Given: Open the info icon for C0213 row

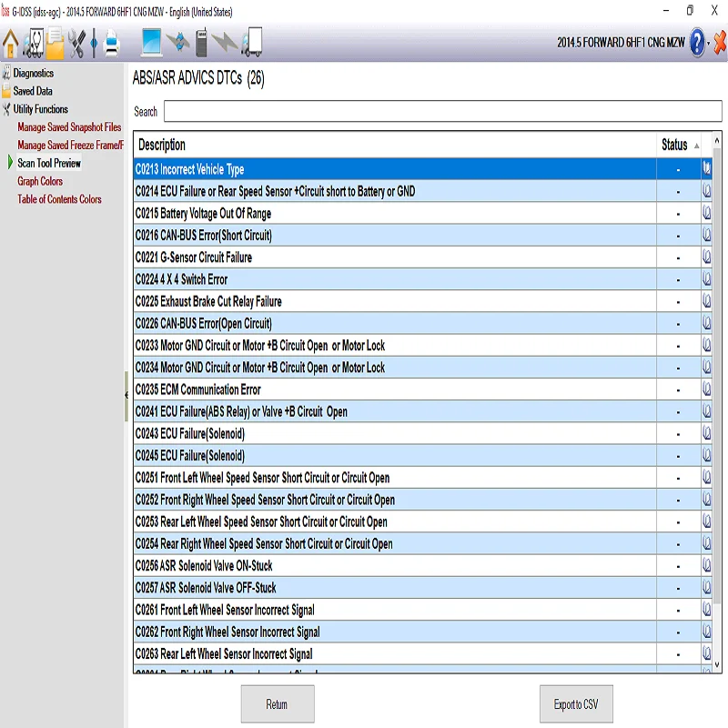Looking at the screenshot, I should click(706, 168).
